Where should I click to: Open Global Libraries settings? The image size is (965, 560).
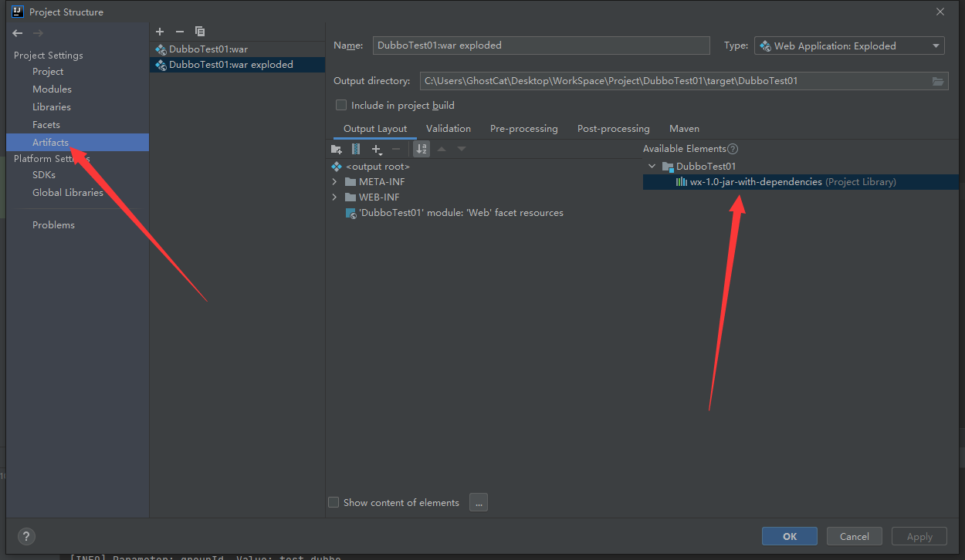[x=68, y=193]
